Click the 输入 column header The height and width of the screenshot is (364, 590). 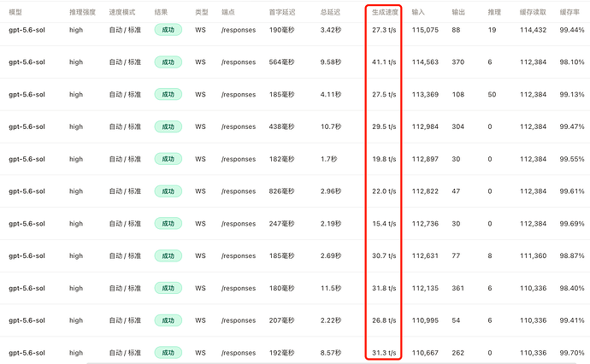418,13
